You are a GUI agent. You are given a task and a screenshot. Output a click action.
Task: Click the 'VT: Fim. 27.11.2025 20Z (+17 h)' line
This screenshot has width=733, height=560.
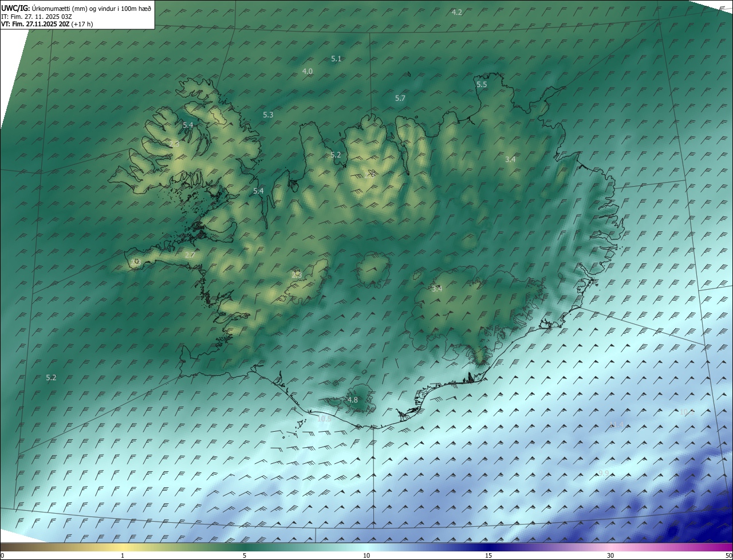pos(47,24)
